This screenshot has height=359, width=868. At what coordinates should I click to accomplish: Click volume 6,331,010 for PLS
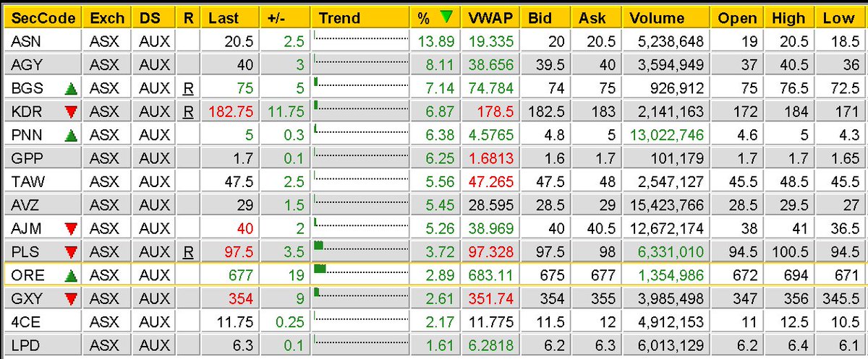click(672, 251)
